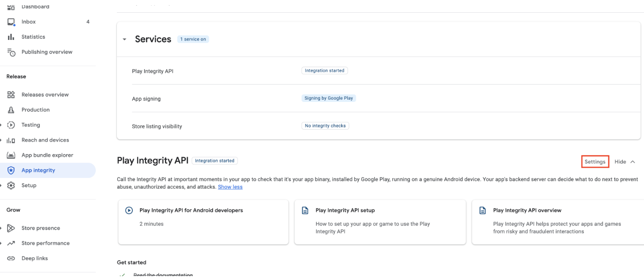Click the Publishing overview clock icon

pos(11,52)
